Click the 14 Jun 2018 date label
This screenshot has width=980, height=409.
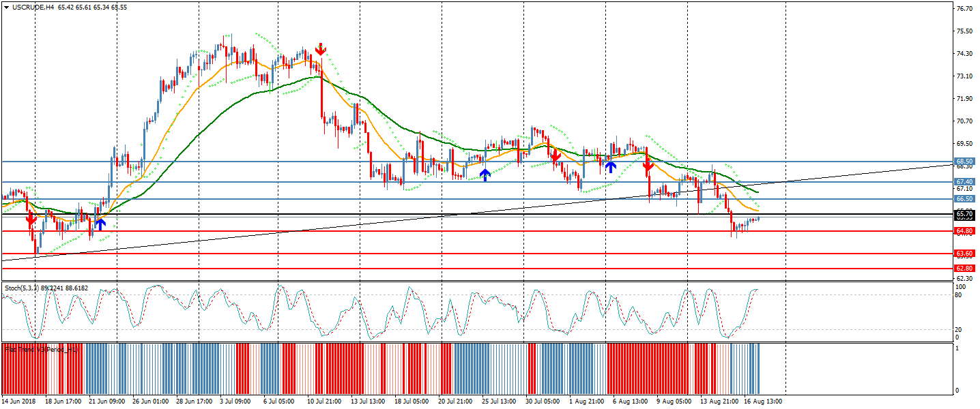pos(18,401)
